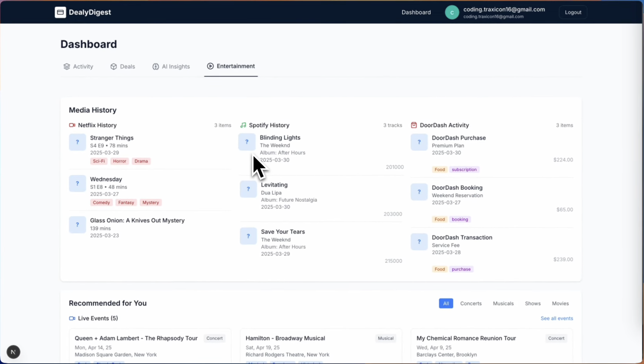Click the purchase tag
644x364 pixels.
461,269
